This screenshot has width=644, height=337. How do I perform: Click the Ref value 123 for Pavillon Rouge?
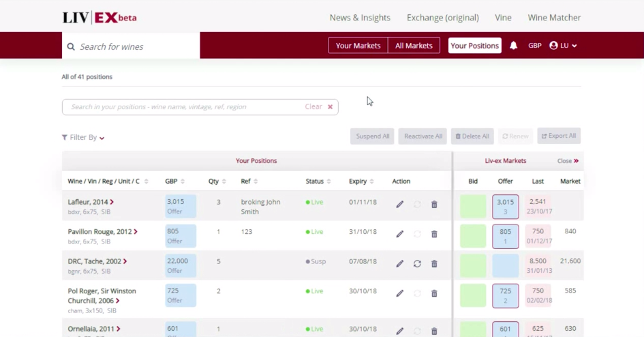click(x=247, y=232)
